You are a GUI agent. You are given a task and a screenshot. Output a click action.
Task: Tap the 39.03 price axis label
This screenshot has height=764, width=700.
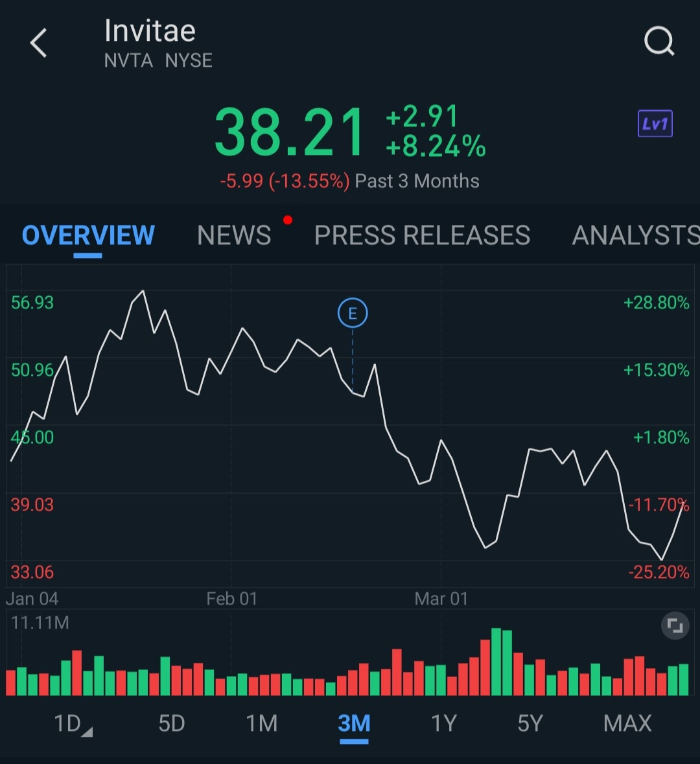[x=32, y=505]
